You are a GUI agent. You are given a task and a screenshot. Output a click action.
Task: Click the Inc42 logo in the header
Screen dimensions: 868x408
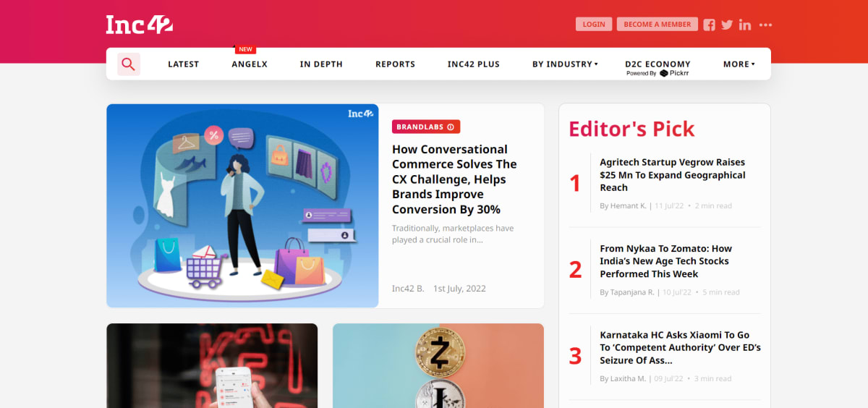tap(139, 25)
